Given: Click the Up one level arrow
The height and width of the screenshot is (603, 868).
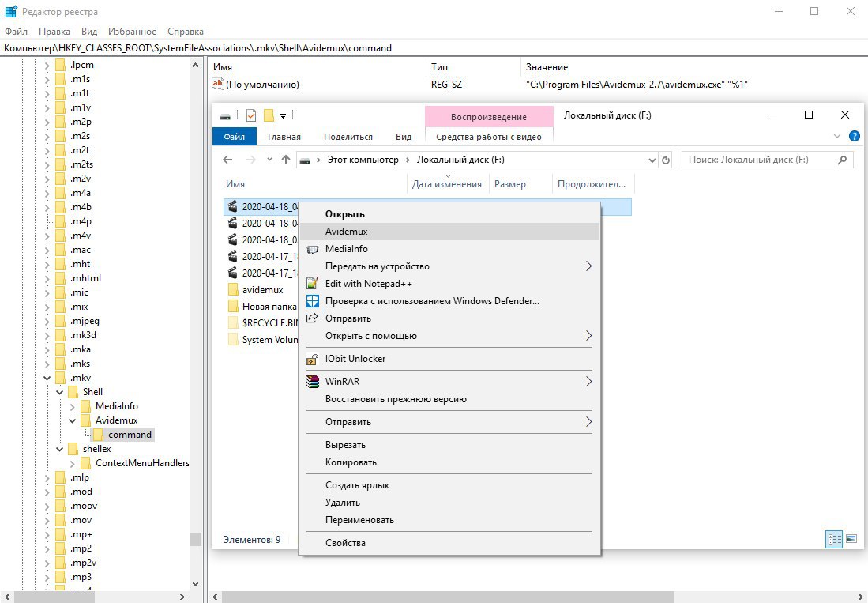Looking at the screenshot, I should (286, 160).
